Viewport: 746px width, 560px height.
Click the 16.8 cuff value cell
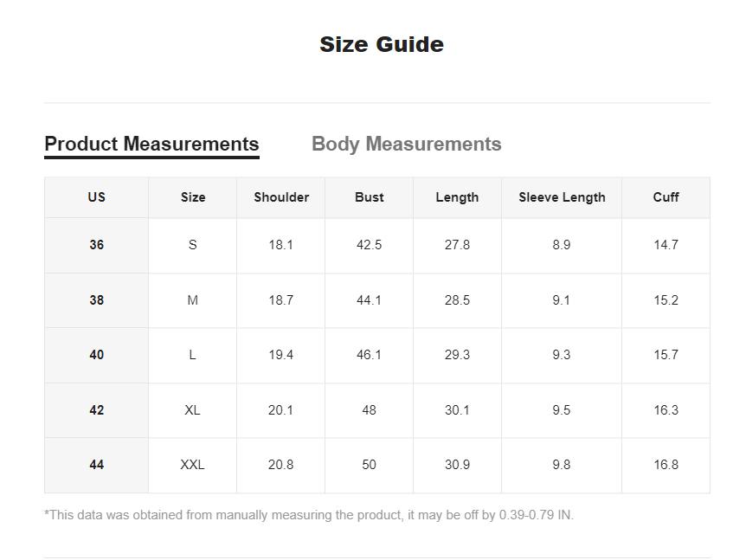666,466
